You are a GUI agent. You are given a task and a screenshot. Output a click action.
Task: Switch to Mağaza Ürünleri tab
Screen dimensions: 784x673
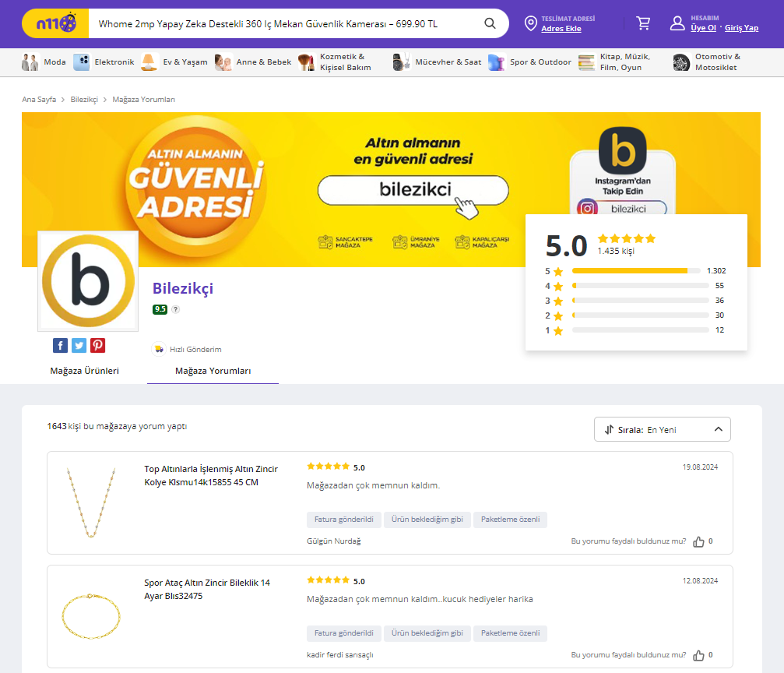tap(85, 371)
